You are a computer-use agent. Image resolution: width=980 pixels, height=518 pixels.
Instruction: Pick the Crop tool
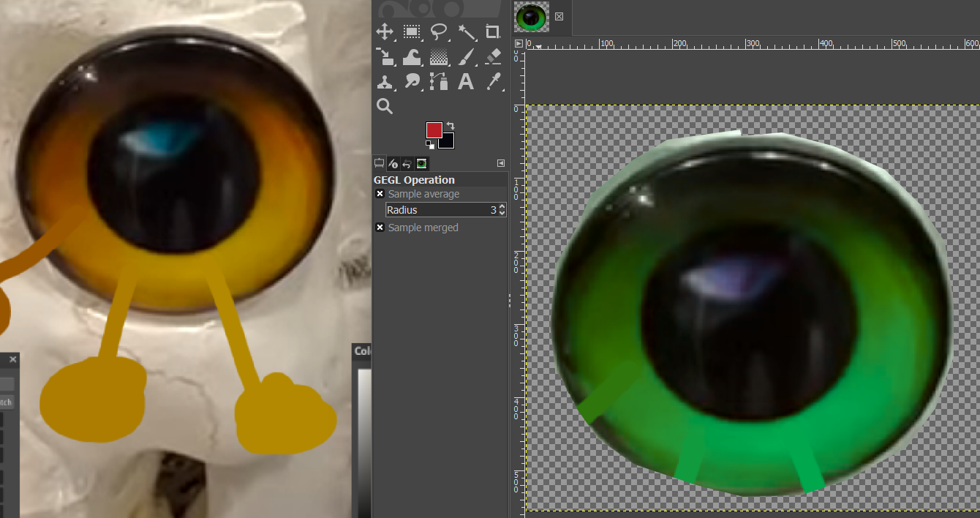point(493,31)
